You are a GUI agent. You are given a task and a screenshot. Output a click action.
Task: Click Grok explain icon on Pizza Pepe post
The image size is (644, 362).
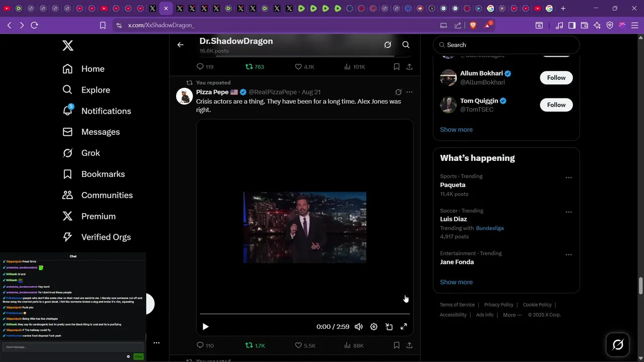coord(398,92)
